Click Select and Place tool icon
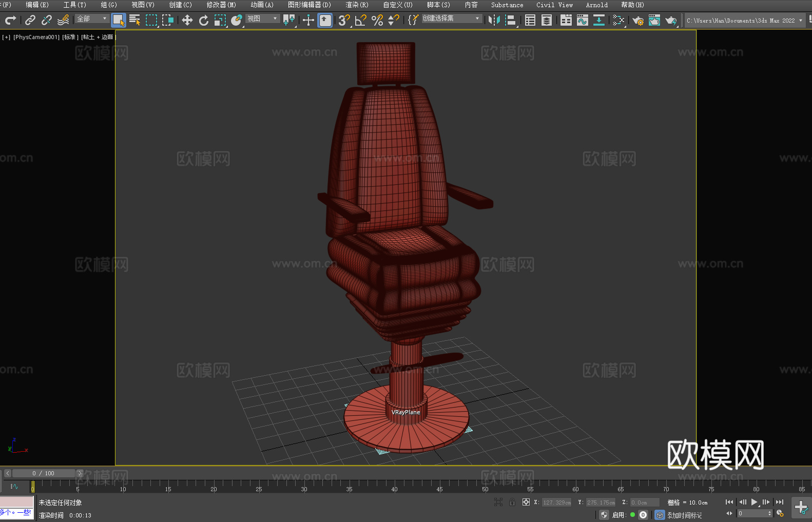This screenshot has height=522, width=812. (x=237, y=20)
